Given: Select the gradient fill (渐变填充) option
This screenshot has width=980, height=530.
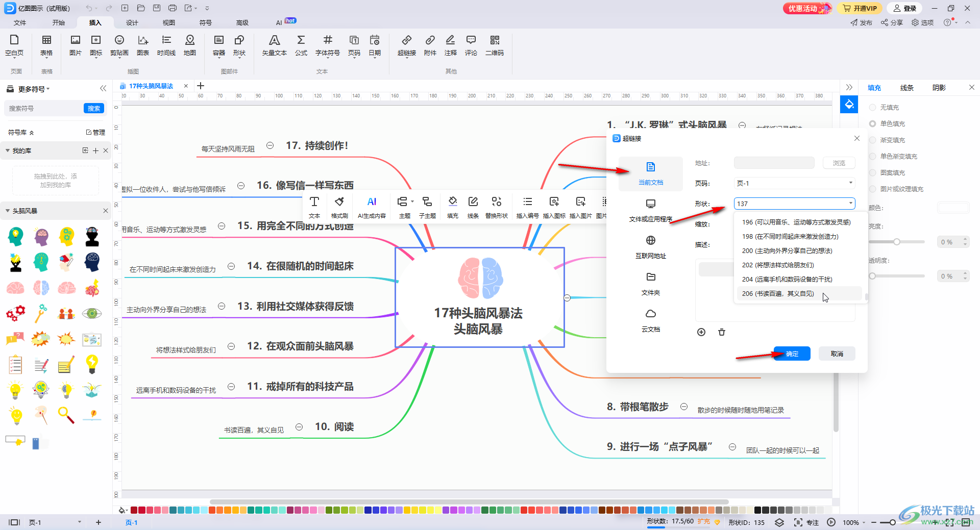Looking at the screenshot, I should click(887, 140).
